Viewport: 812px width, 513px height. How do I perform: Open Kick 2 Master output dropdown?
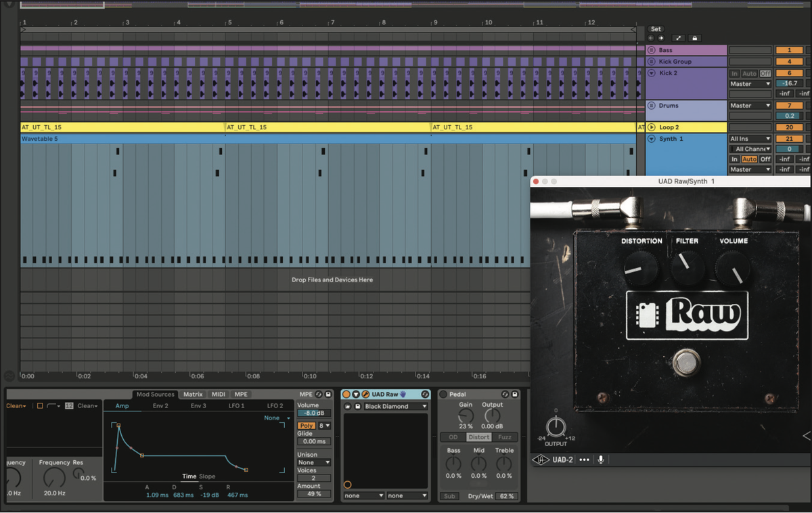(750, 84)
